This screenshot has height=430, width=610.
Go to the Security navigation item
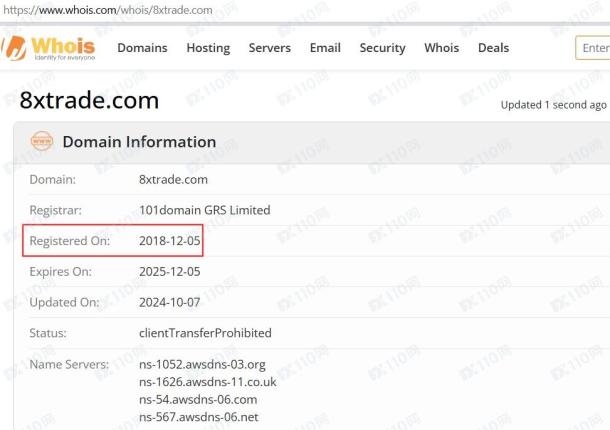pos(382,48)
